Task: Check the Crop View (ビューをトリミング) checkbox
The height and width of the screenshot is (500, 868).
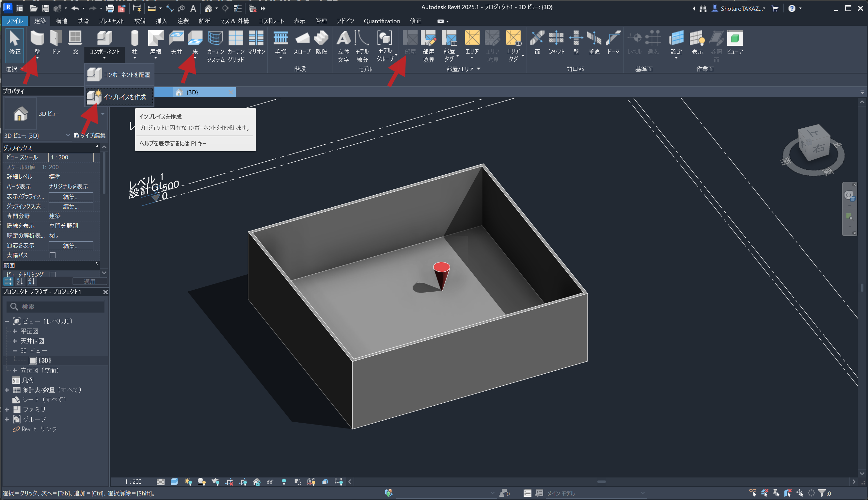Action: click(53, 274)
